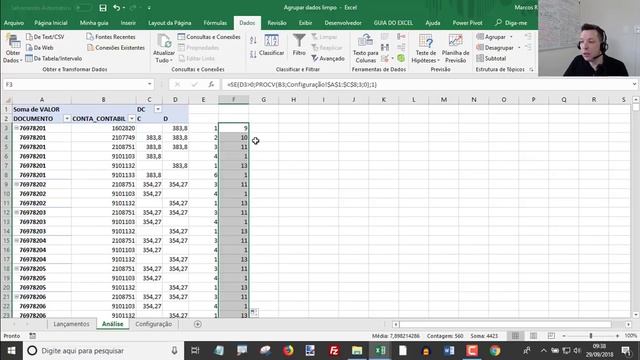Open the CONTA_CONTABIL filter dropdown
The width and height of the screenshot is (640, 360).
(131, 119)
